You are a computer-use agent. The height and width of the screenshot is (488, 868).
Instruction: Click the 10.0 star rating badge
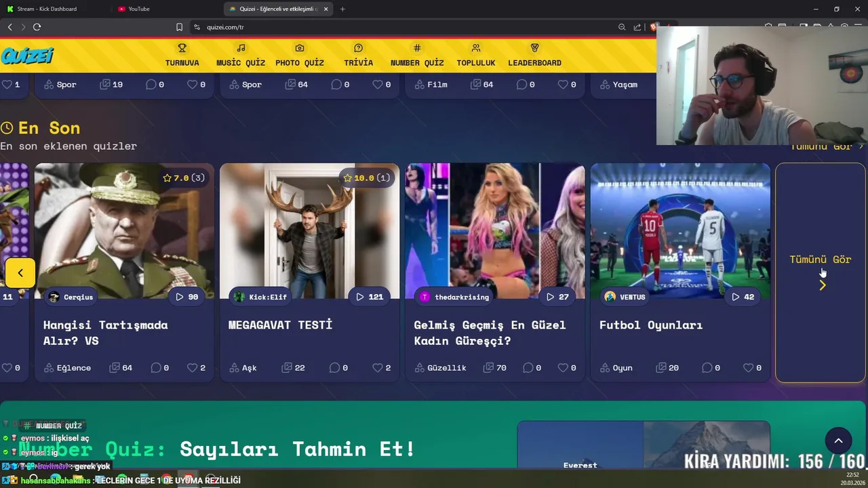[x=366, y=178]
